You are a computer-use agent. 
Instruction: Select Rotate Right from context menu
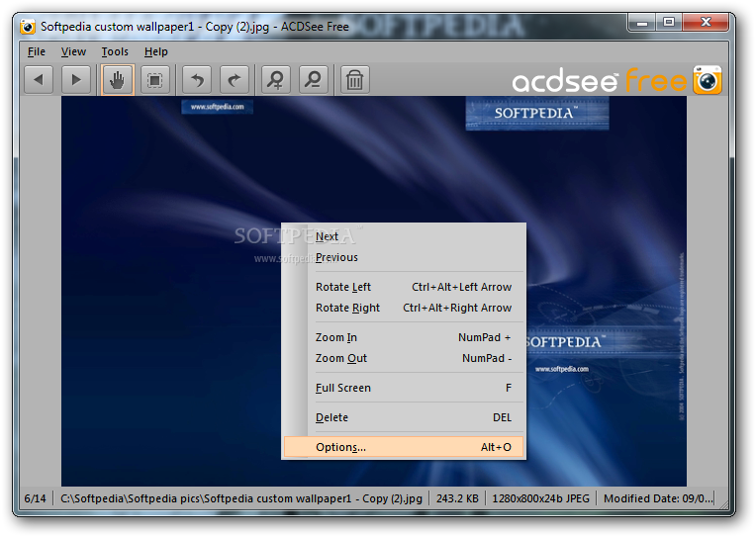pos(404,308)
